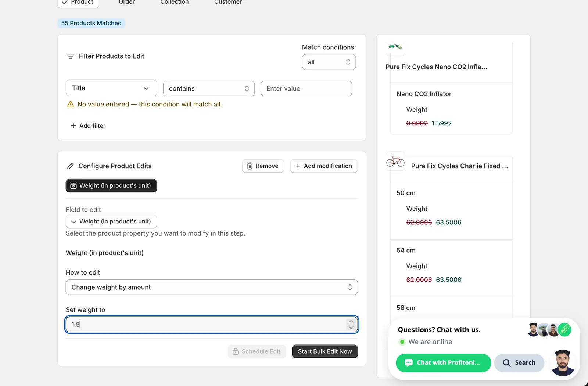Increase the weight with the up stepper arrow
Screen dimensions: 588x386
[351, 321]
